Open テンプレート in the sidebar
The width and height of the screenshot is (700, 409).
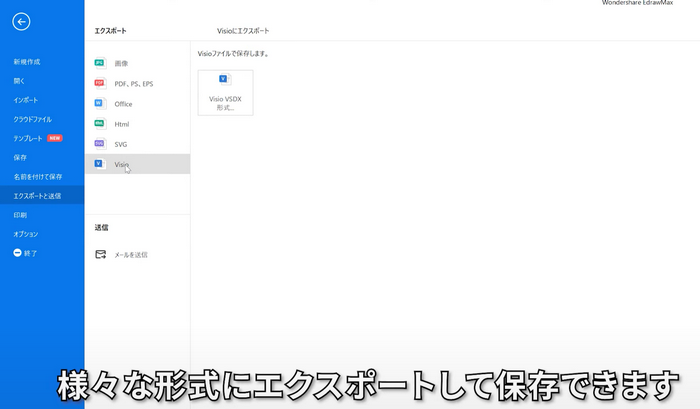pos(28,138)
